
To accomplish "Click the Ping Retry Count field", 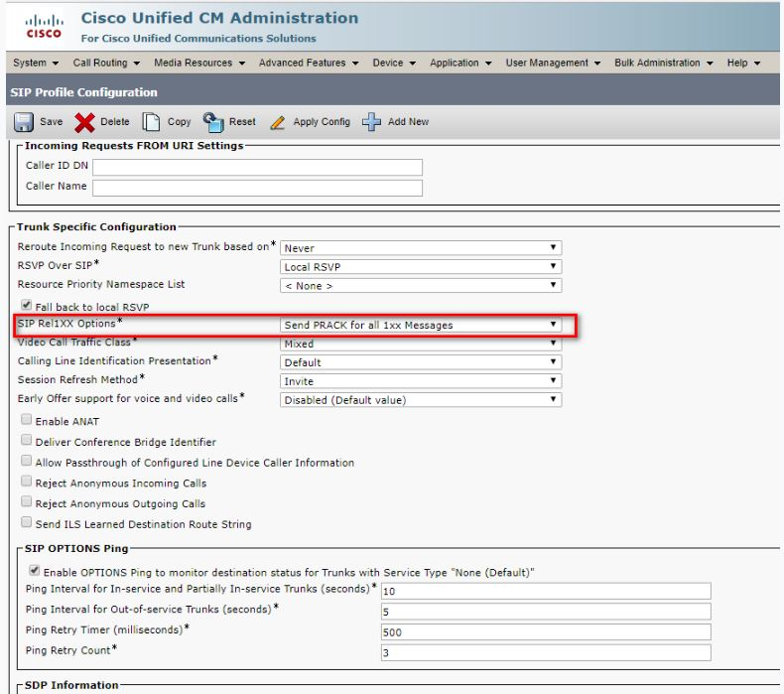I will click(x=545, y=652).
